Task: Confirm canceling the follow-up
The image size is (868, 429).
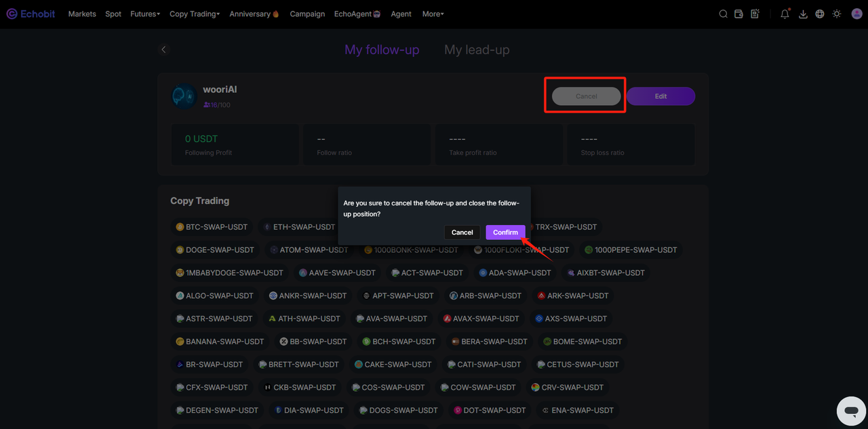Action: coord(506,232)
